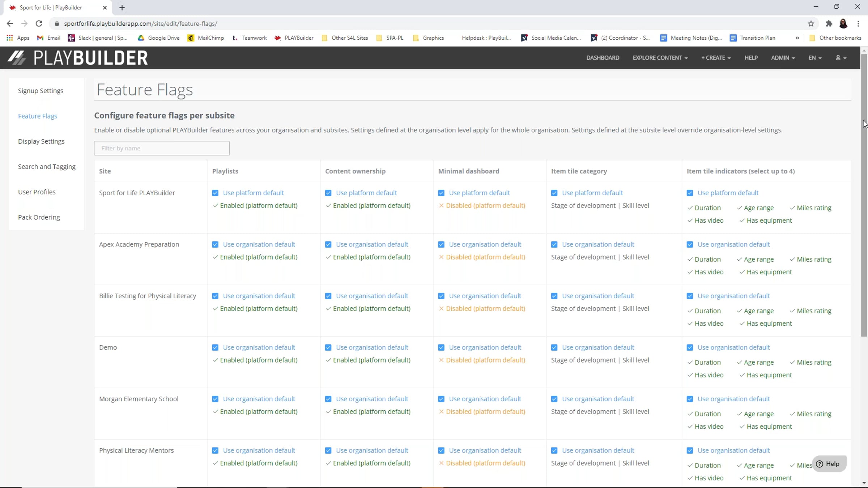This screenshot has width=868, height=488.
Task: Open the MailChimp bookmark
Action: [x=205, y=38]
